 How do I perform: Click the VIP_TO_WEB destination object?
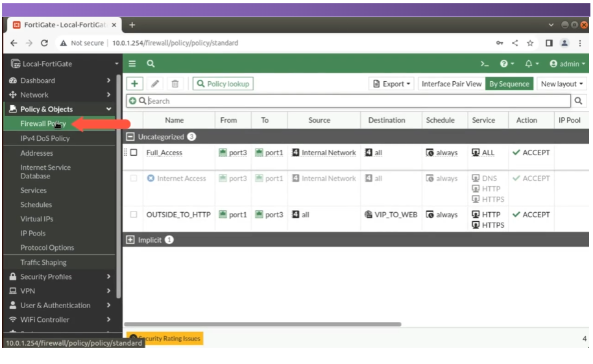(x=391, y=215)
